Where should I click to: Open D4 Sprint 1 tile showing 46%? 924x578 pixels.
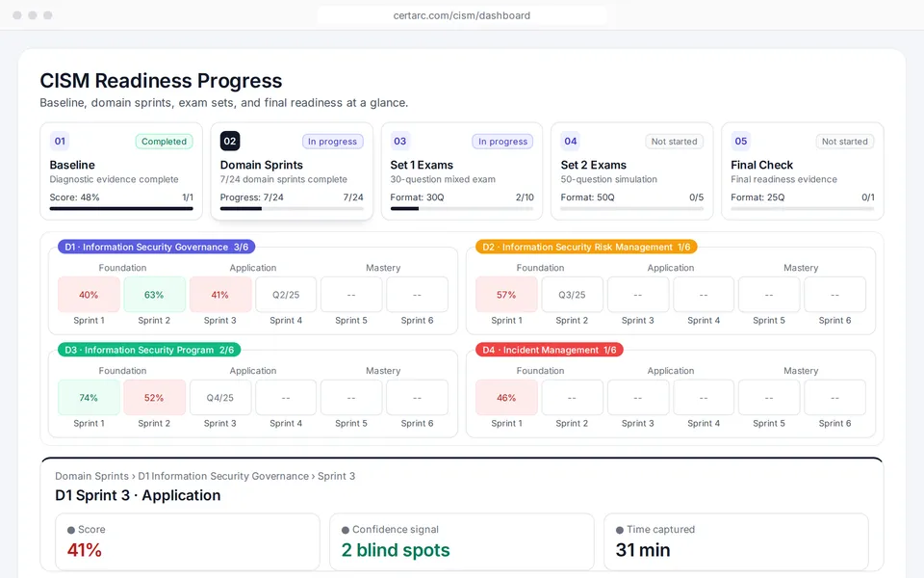click(x=507, y=398)
